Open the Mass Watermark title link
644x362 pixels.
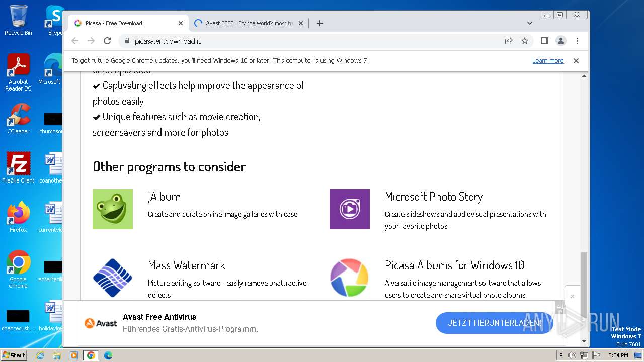coord(187,265)
